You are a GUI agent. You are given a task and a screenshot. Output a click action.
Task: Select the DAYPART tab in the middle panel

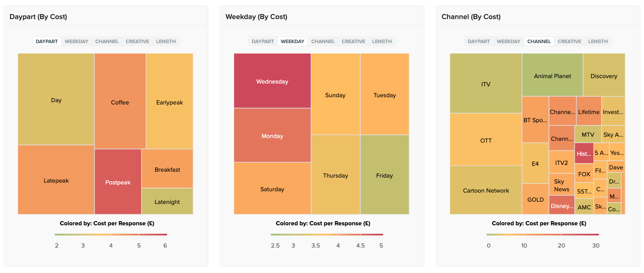click(262, 41)
